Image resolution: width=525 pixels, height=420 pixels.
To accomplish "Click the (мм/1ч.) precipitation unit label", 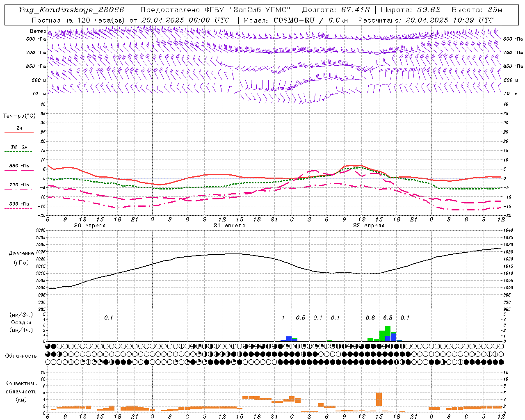I will [21, 330].
